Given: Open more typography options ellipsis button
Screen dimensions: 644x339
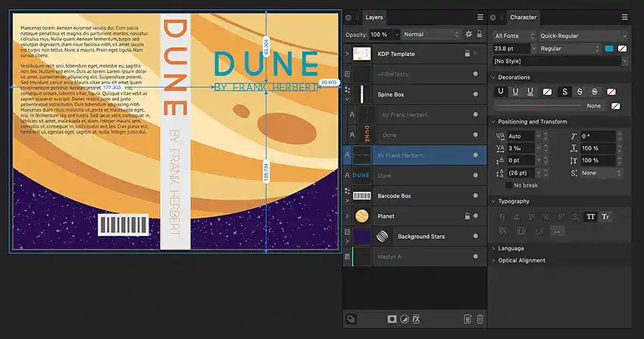Looking at the screenshot, I should click(x=557, y=231).
